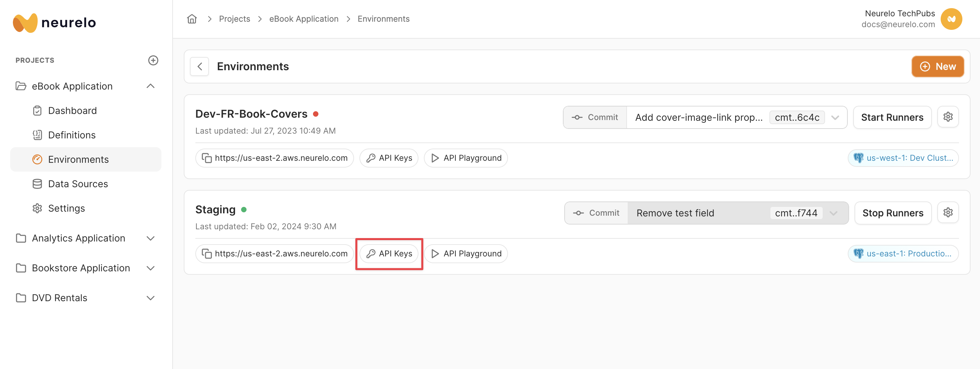Screen dimensions: 980x369
Task: Open Staging commit dropdown cmt..f744
Action: (x=833, y=213)
